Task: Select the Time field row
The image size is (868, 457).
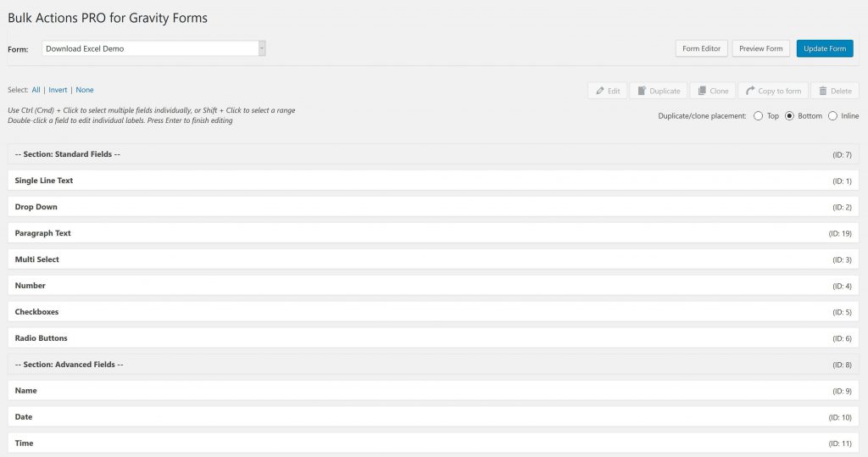Action: point(433,443)
